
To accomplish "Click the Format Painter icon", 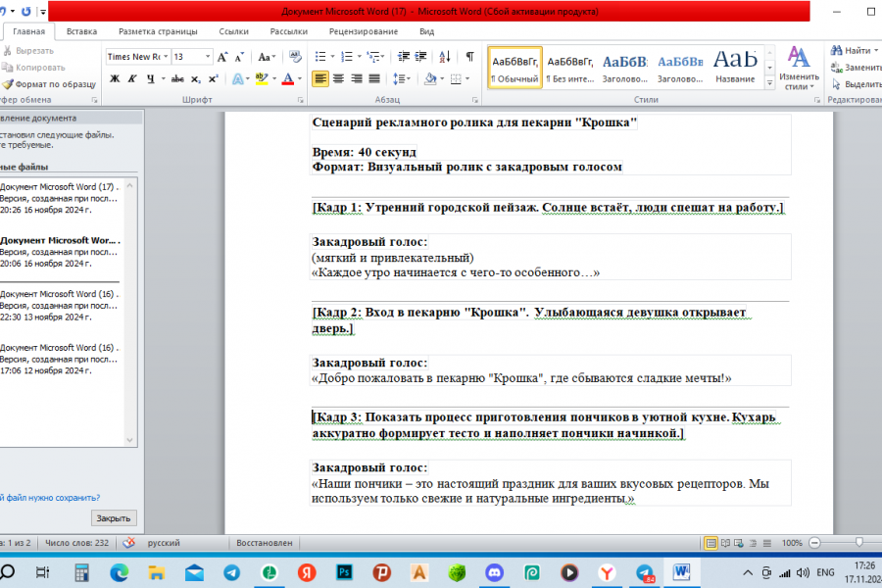I will coord(7,84).
